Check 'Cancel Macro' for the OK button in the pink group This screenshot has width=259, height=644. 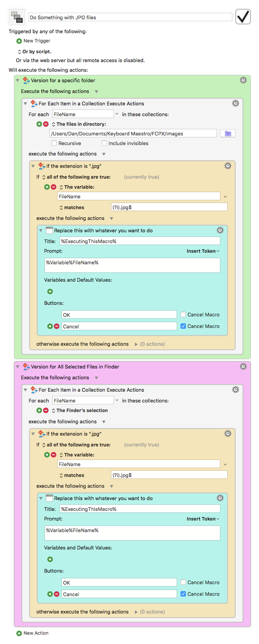coord(183,583)
